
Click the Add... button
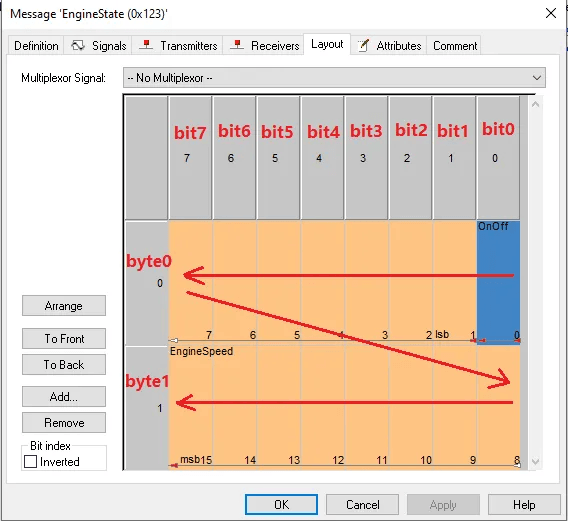pyautogui.click(x=64, y=397)
